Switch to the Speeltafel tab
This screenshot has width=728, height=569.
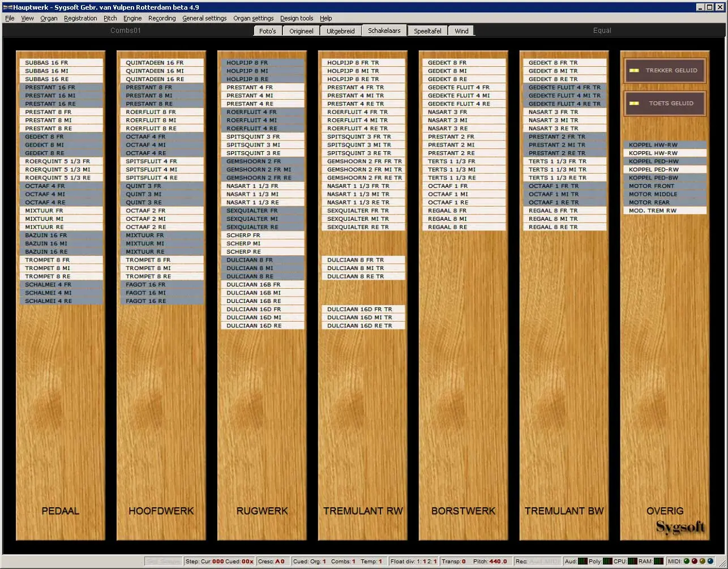pos(427,31)
